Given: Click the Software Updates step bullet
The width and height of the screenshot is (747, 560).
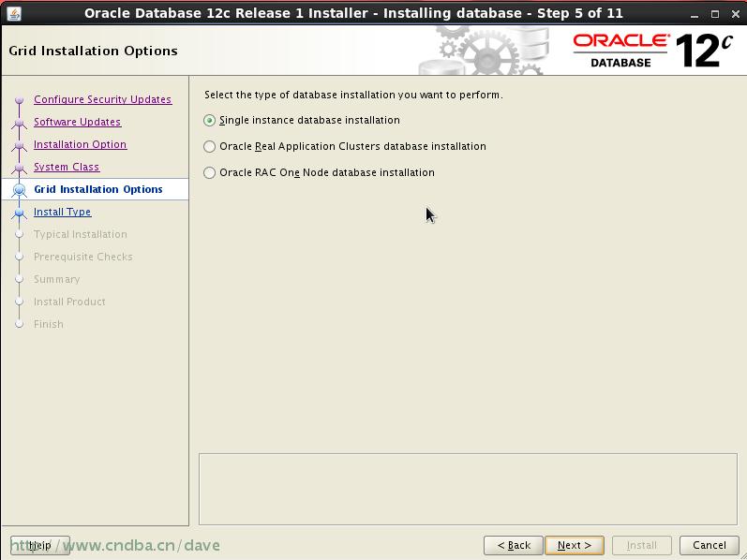Looking at the screenshot, I should point(19,123).
